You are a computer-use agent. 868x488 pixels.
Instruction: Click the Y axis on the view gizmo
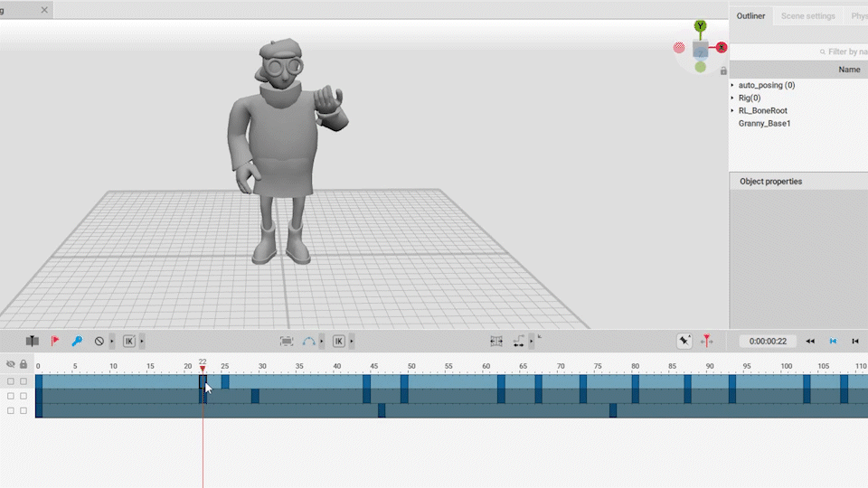(700, 26)
